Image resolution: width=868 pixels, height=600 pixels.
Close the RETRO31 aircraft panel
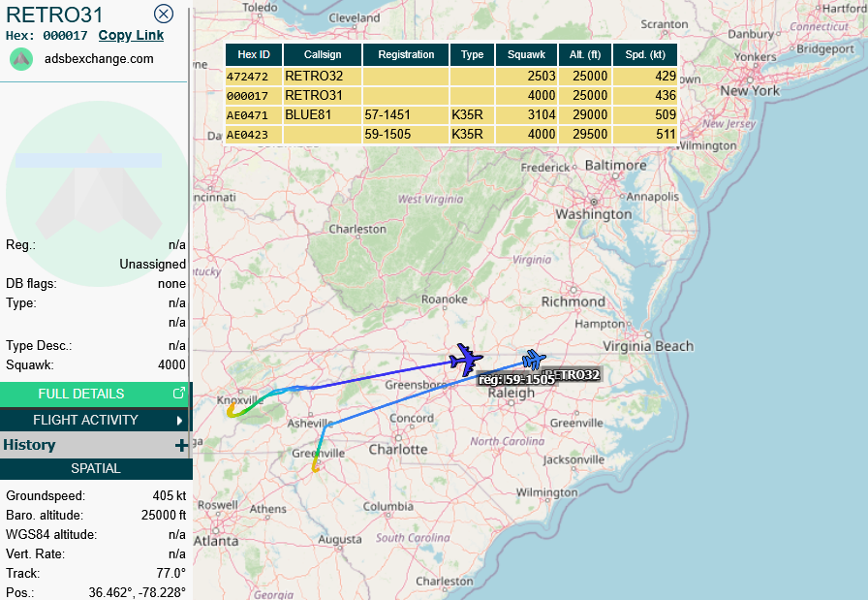point(164,14)
